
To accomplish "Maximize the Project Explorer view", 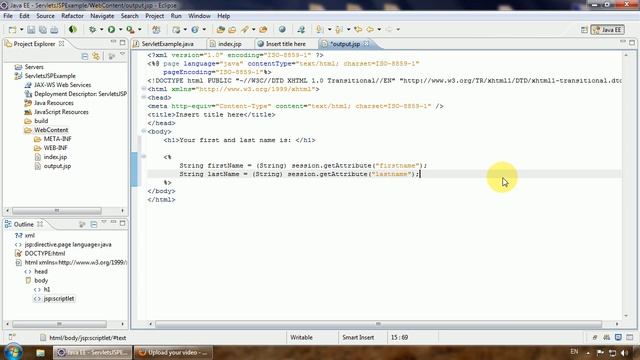I will pos(122,42).
